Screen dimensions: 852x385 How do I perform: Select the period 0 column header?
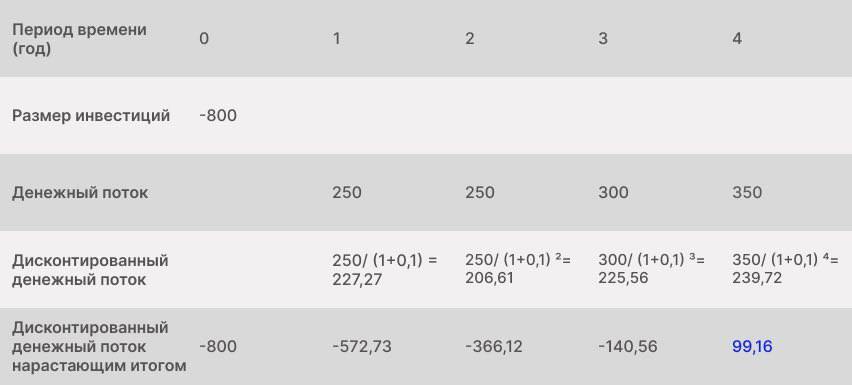tap(204, 39)
